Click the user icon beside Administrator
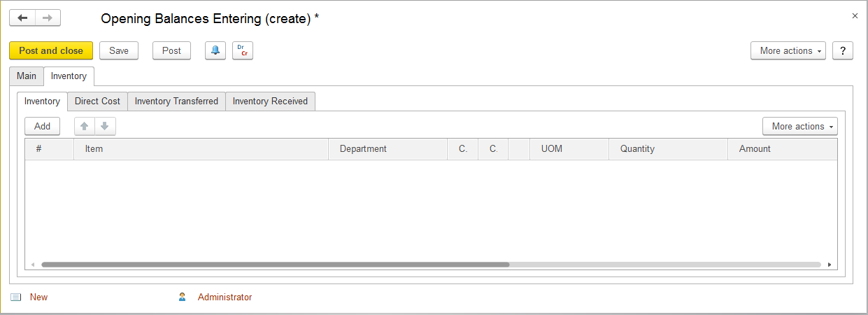This screenshot has width=868, height=315. pyautogui.click(x=183, y=297)
